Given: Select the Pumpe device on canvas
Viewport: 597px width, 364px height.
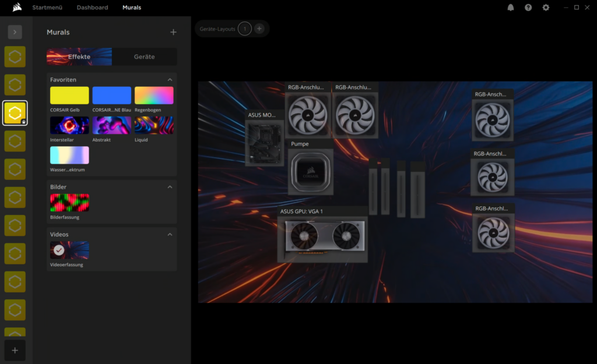Looking at the screenshot, I should 311,172.
